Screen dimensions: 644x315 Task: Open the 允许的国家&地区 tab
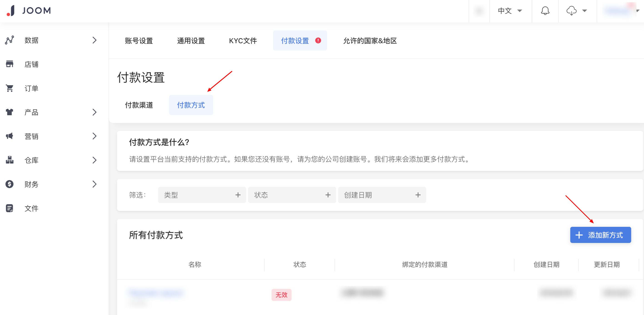coord(370,40)
